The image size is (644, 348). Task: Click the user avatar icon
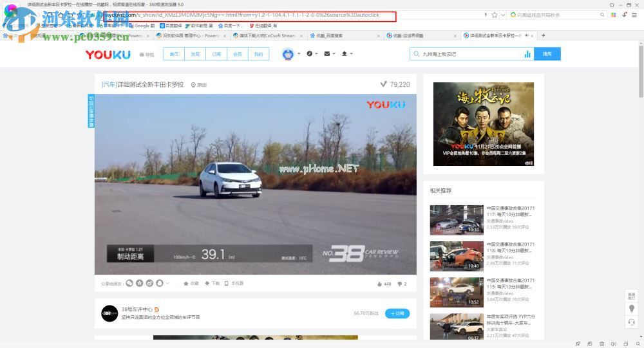point(288,54)
